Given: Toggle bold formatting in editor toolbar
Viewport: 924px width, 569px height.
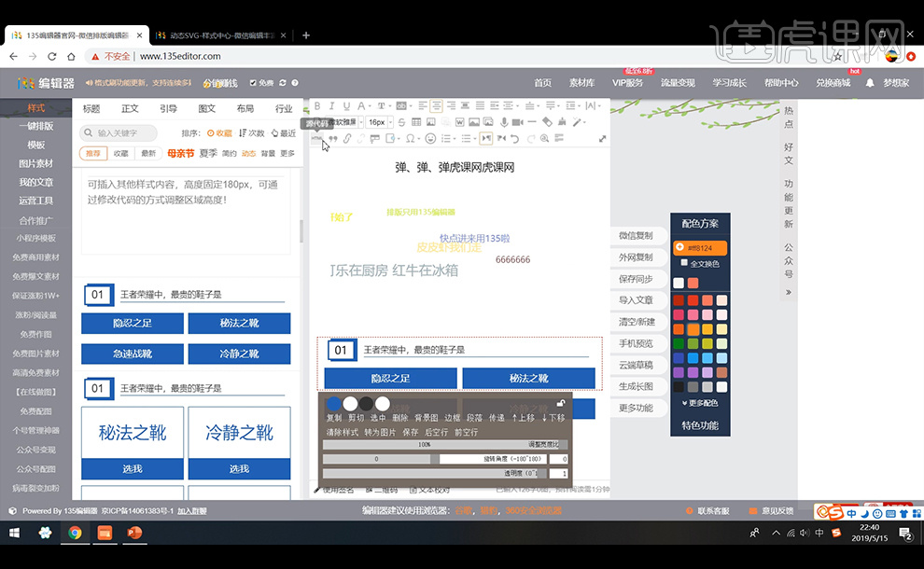Looking at the screenshot, I should [x=317, y=106].
